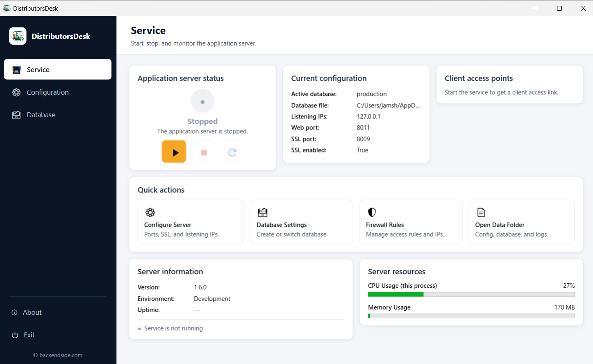Open the Database section
The image size is (593, 364).
[x=58, y=115]
